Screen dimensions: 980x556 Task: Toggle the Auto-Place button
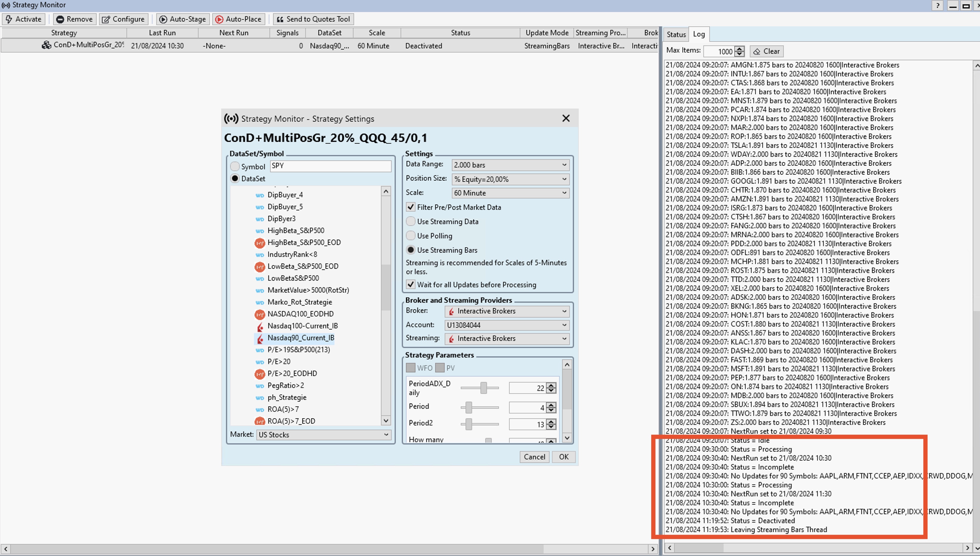(239, 19)
